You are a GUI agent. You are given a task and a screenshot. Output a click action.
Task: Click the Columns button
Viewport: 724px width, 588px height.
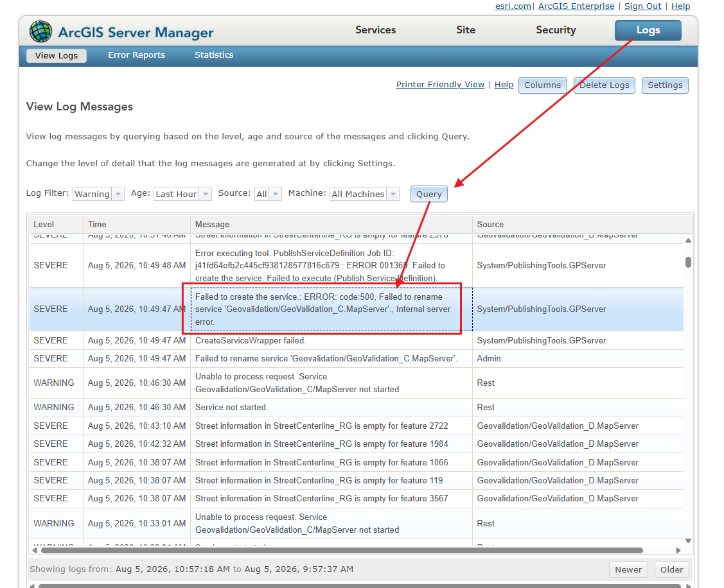[x=542, y=85]
